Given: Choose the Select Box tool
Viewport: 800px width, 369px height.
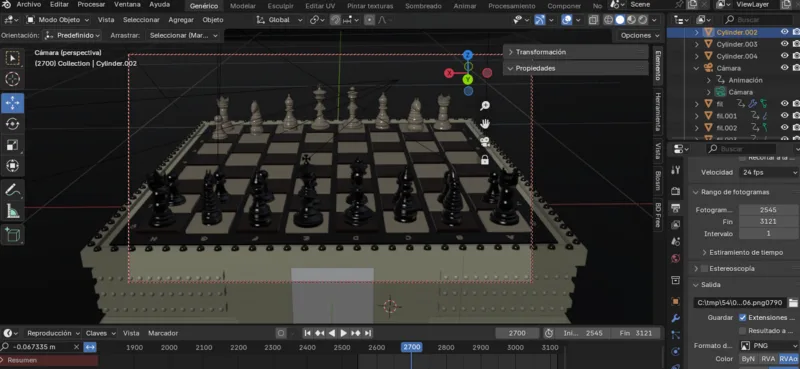Looking at the screenshot, I should click(x=12, y=58).
